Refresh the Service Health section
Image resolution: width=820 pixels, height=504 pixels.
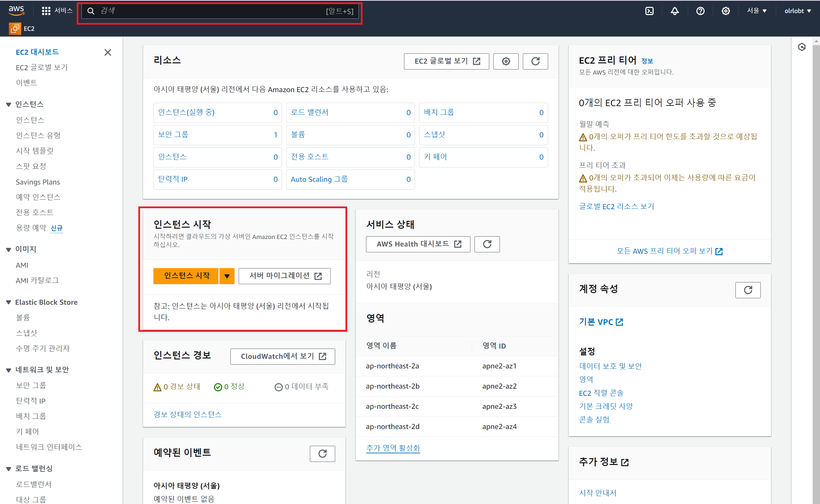487,244
